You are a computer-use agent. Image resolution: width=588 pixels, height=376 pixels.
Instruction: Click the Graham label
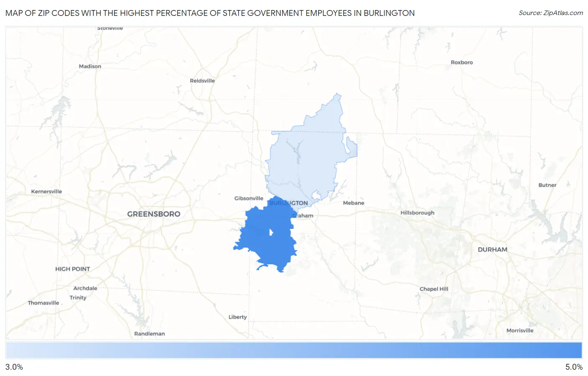pyautogui.click(x=303, y=215)
